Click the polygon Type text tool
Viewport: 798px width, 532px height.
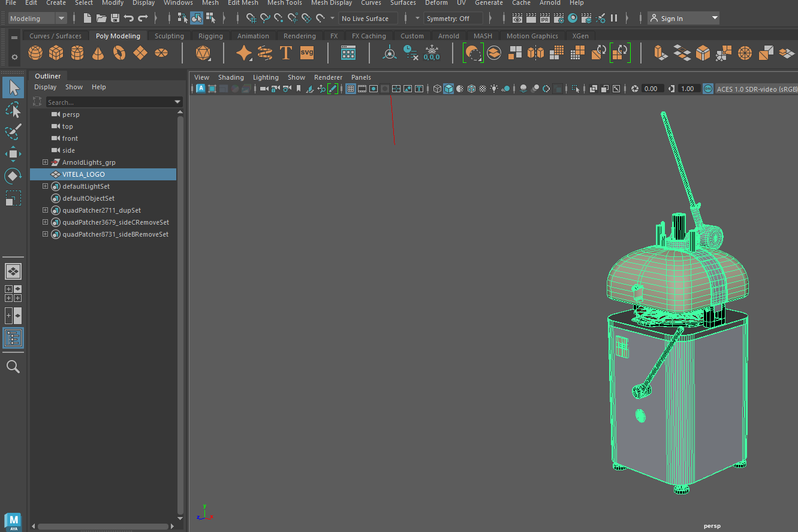pyautogui.click(x=286, y=53)
